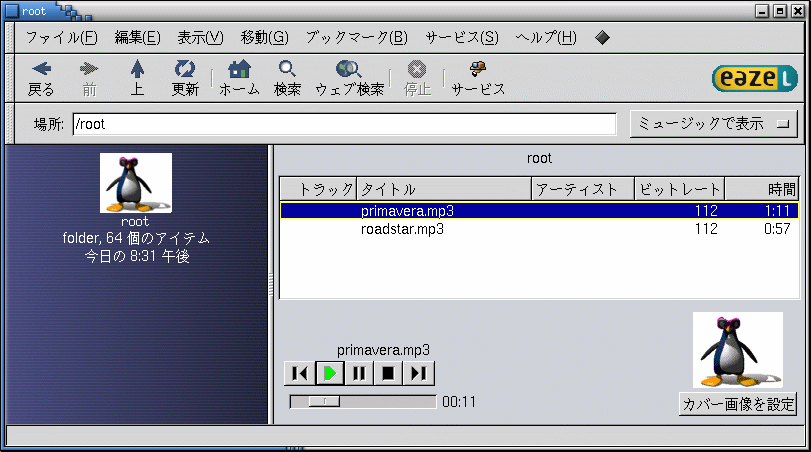Click the Eazel logo icon
811x452 pixels.
(755, 78)
